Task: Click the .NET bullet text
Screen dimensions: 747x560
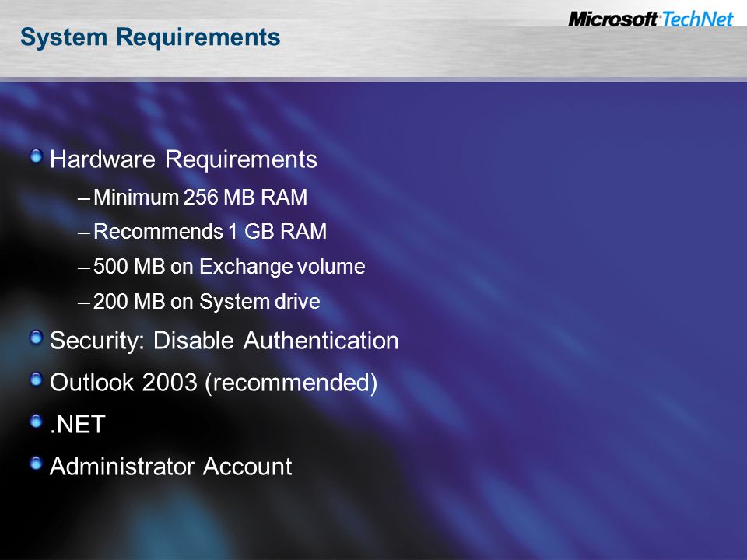Action: 77,425
